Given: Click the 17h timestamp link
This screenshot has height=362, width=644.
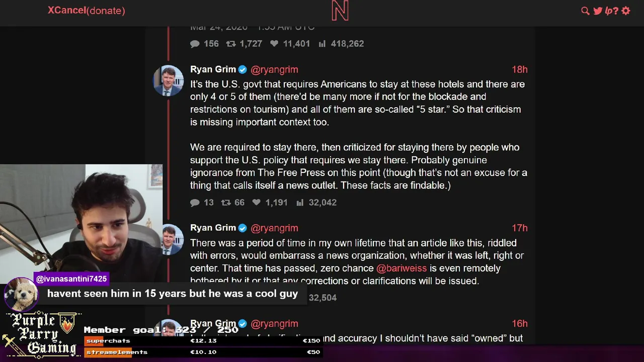Looking at the screenshot, I should pyautogui.click(x=520, y=228).
